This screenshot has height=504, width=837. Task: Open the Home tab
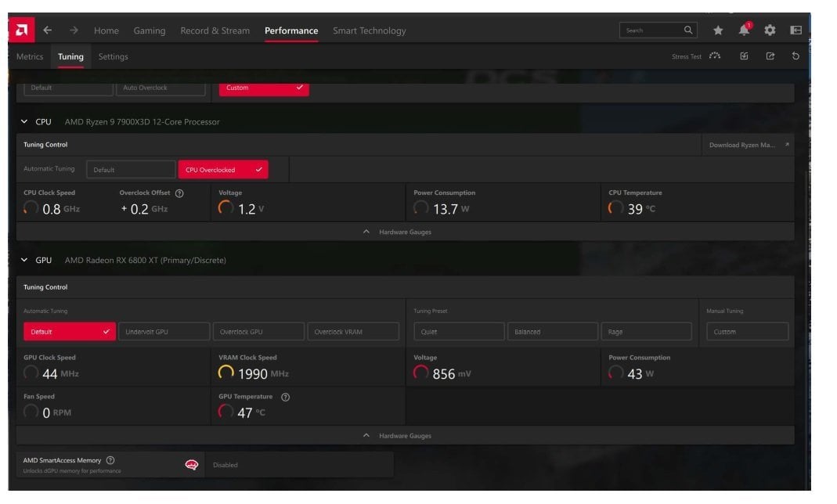coord(106,31)
